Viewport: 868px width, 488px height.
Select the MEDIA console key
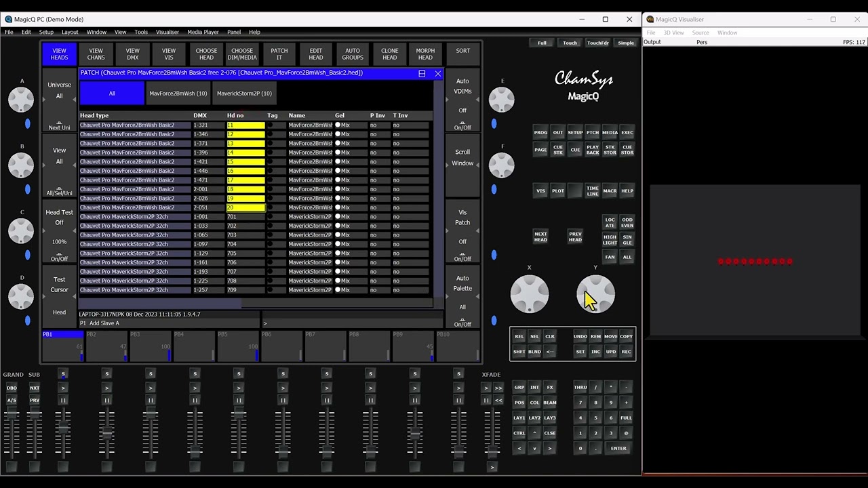pos(610,133)
